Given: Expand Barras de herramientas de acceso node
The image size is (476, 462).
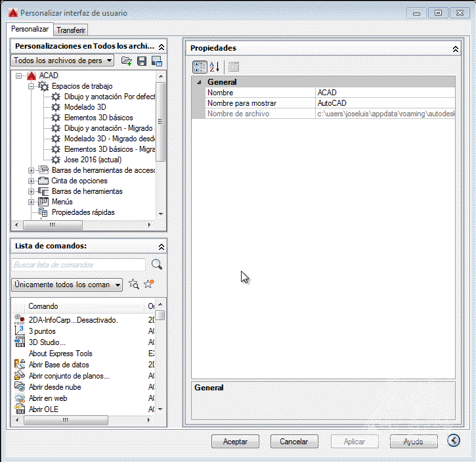Looking at the screenshot, I should click(x=32, y=170).
